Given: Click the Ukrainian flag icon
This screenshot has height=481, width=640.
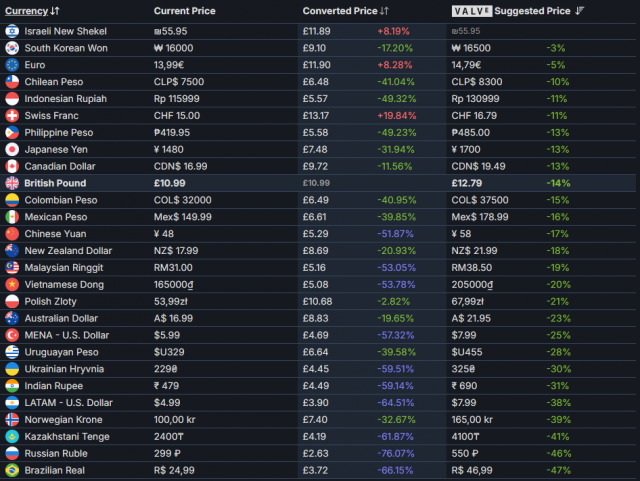Looking at the screenshot, I should (13, 369).
